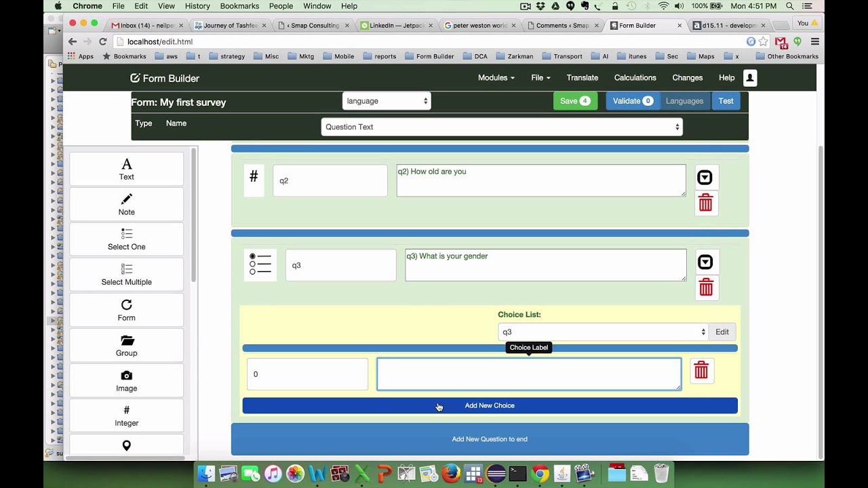Click the Validate button
This screenshot has width=868, height=488.
click(633, 101)
